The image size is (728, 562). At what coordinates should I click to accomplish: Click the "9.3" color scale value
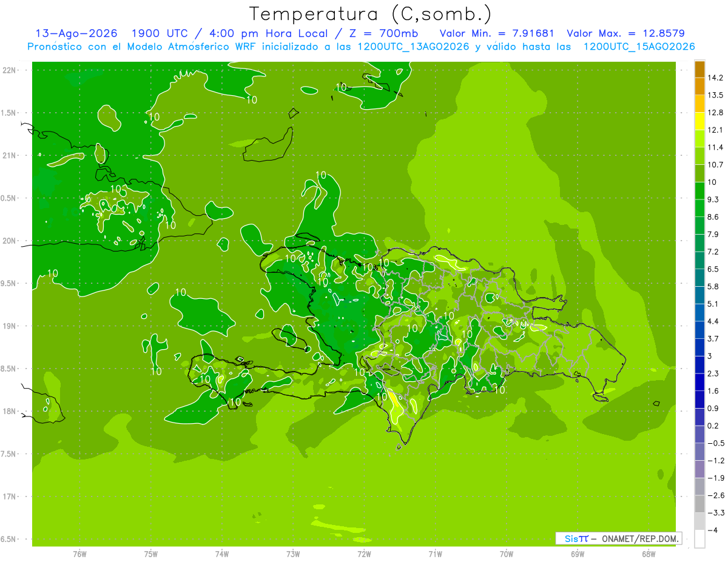713,199
